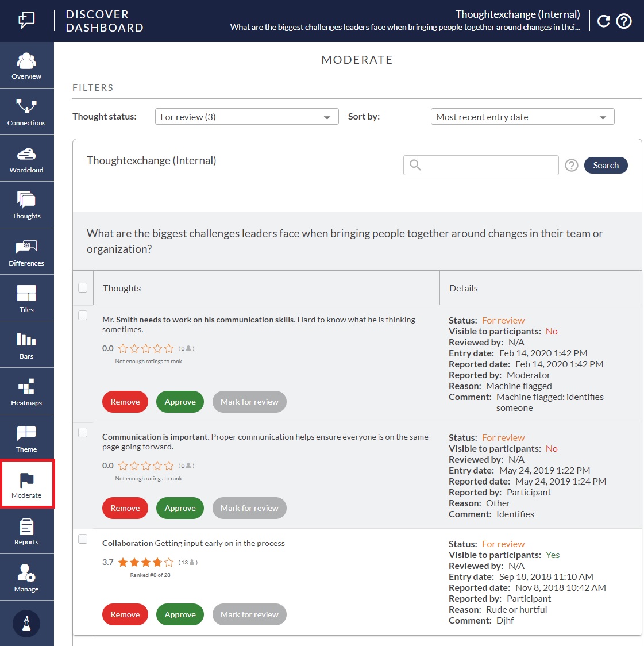The height and width of the screenshot is (646, 644).
Task: Refresh the dashboard with the reload icon
Action: click(x=604, y=21)
